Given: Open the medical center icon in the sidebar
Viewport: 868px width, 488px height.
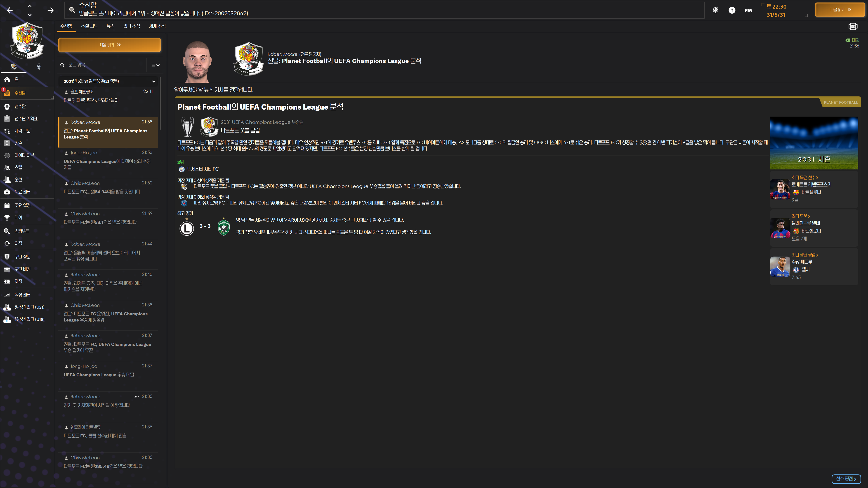Looking at the screenshot, I should [x=7, y=192].
